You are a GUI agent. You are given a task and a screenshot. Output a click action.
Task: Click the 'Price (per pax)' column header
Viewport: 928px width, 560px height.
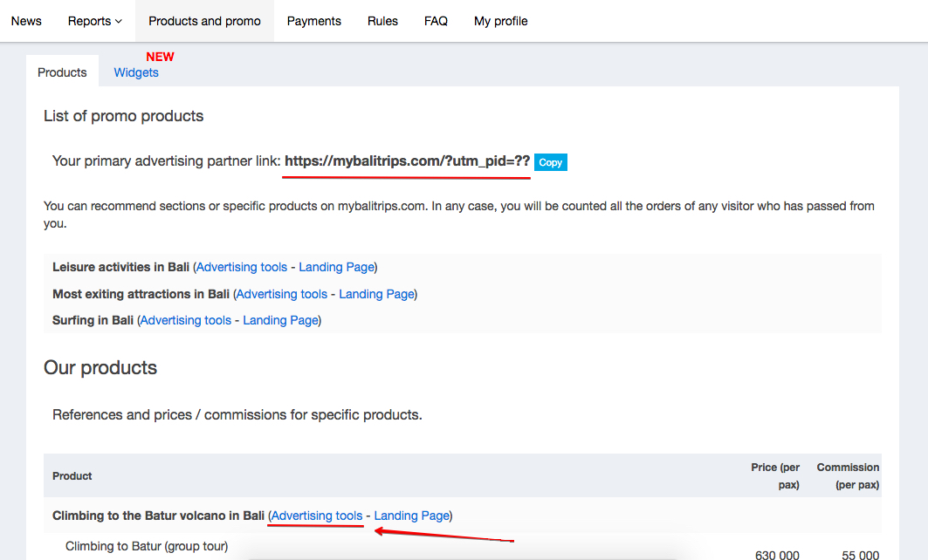pyautogui.click(x=775, y=476)
